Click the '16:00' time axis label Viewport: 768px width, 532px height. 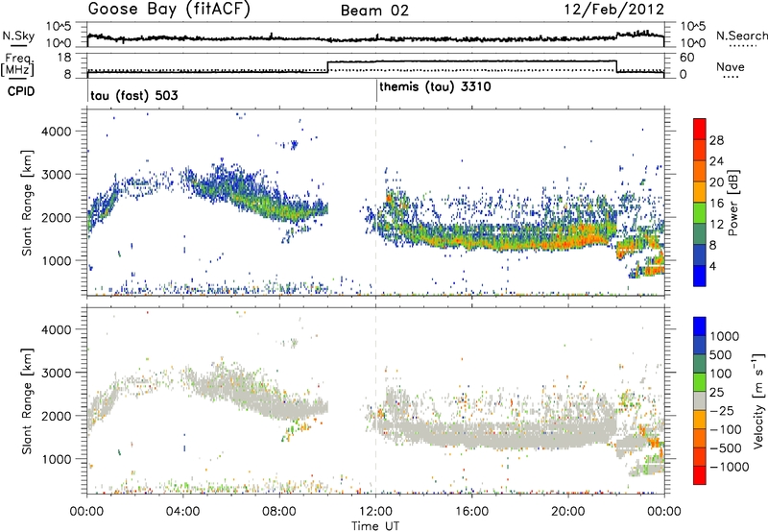472,512
